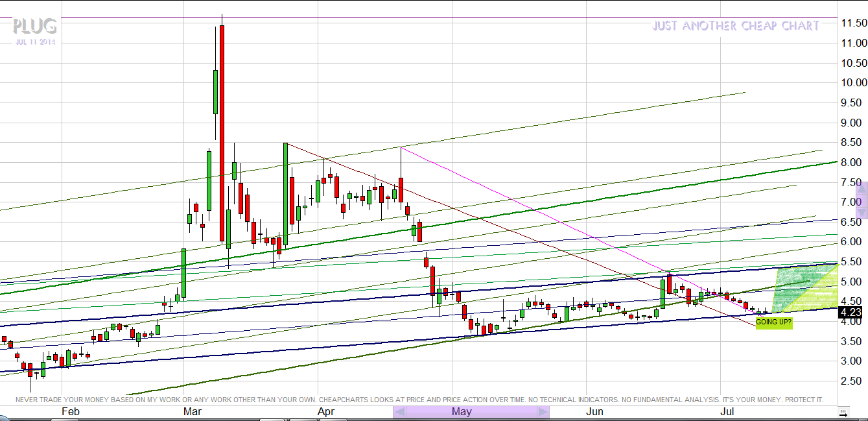
Task: Click the left arrow on time scrollbar
Action: (400, 412)
